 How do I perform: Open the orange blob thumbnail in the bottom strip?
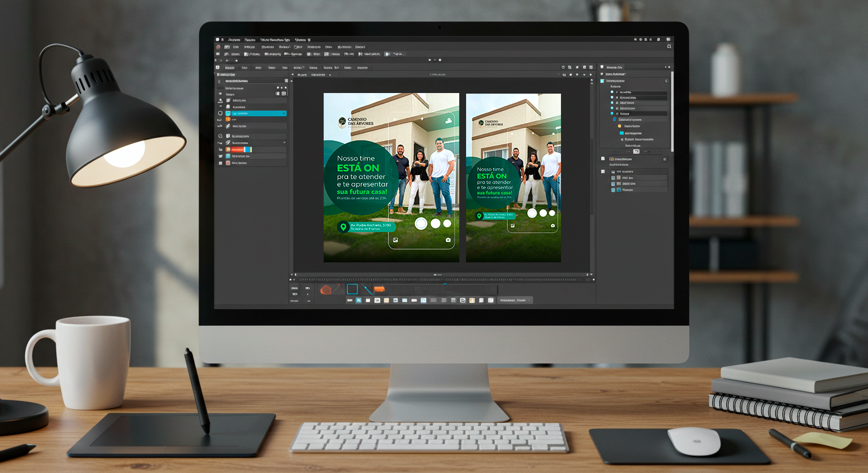tap(325, 289)
